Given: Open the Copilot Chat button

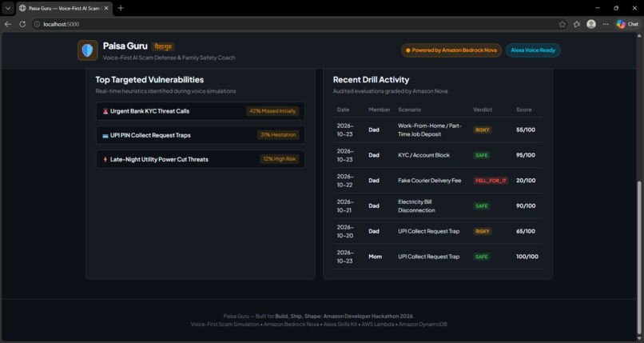Looking at the screenshot, I should (627, 24).
